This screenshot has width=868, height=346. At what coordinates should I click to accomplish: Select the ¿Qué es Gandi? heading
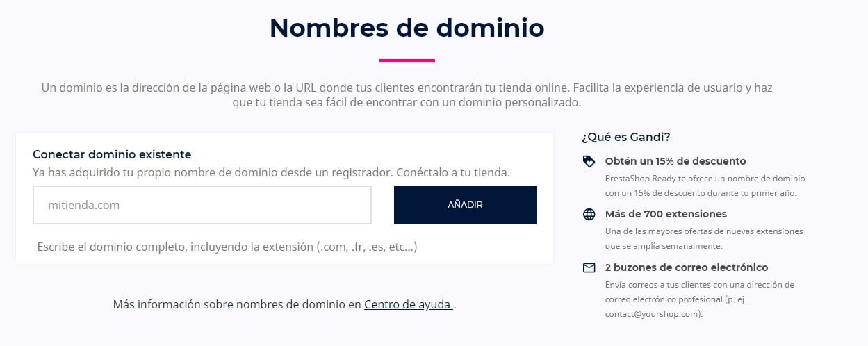625,137
